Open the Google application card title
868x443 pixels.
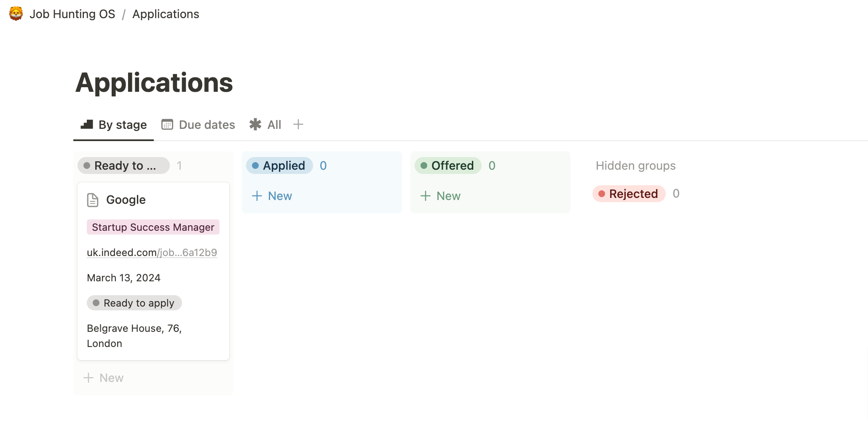pyautogui.click(x=126, y=200)
